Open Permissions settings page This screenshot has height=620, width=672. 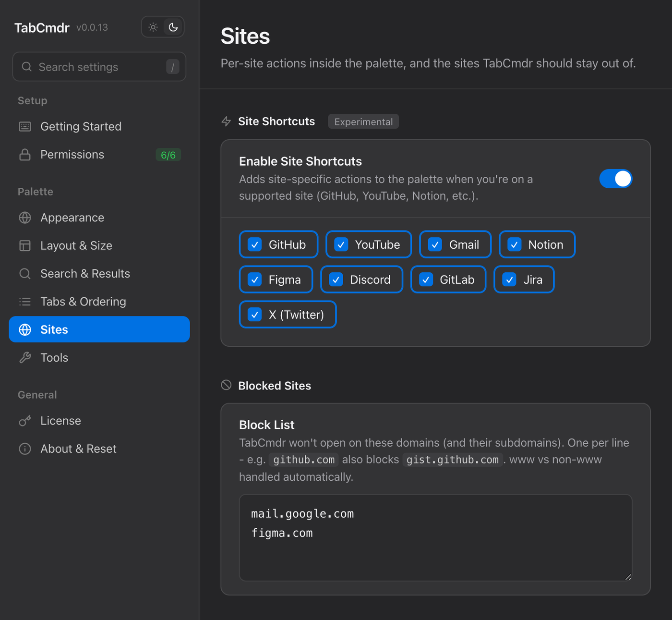point(99,155)
